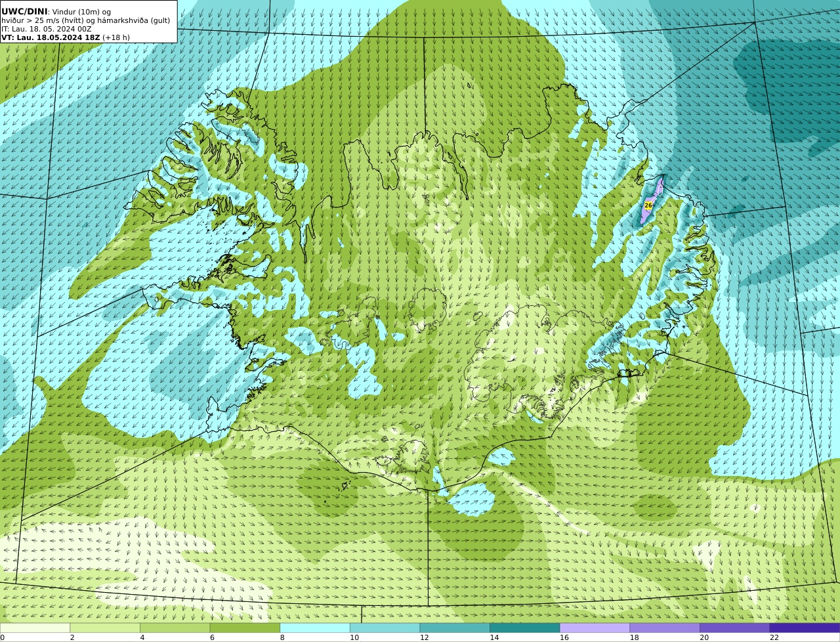840x642 pixels.
Task: Click the "10" tick label on color scale
Action: coord(354,637)
